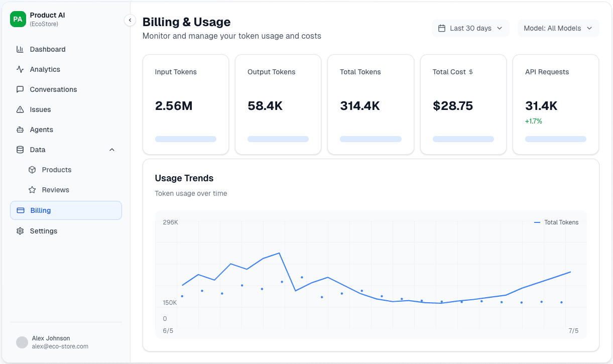Open the Settings page from the sidebar
The height and width of the screenshot is (364, 613).
coord(44,231)
